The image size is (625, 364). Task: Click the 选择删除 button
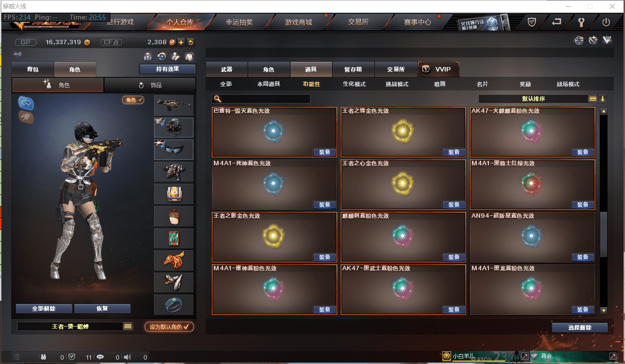580,328
